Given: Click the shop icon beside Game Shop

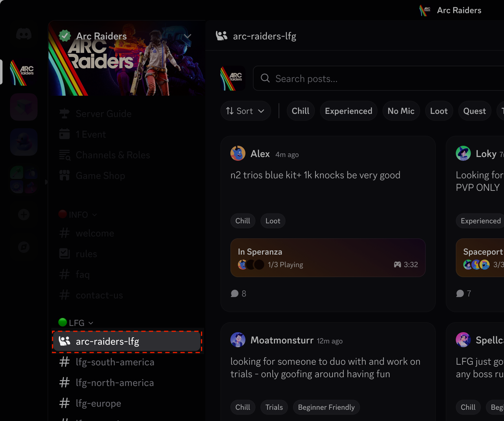Looking at the screenshot, I should pyautogui.click(x=64, y=175).
